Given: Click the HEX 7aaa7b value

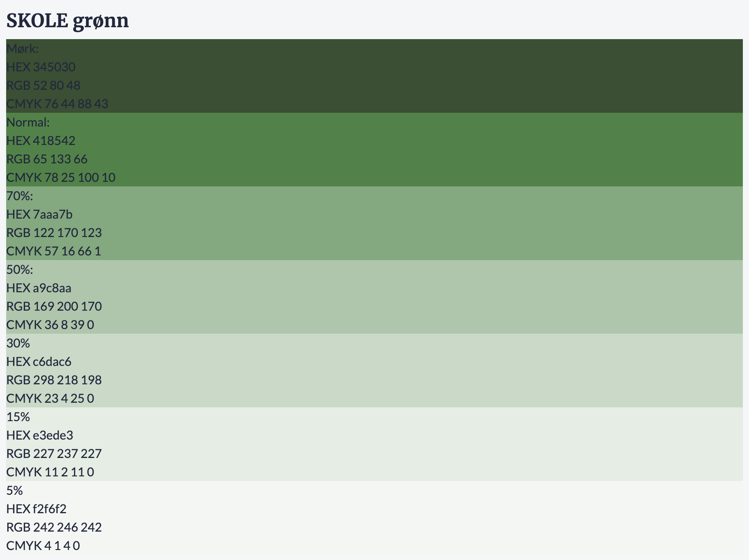Looking at the screenshot, I should (40, 214).
